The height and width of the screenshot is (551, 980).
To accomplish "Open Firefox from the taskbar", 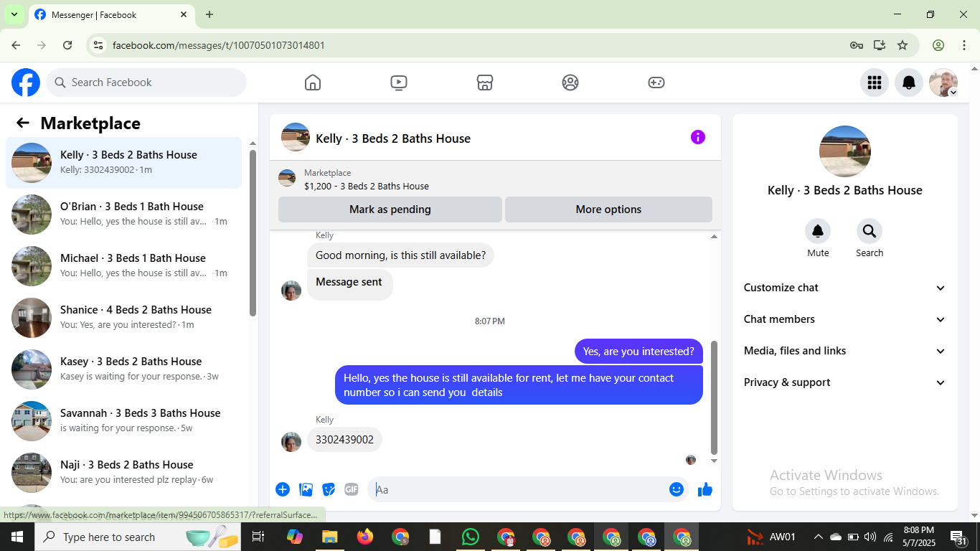I will pos(365,537).
